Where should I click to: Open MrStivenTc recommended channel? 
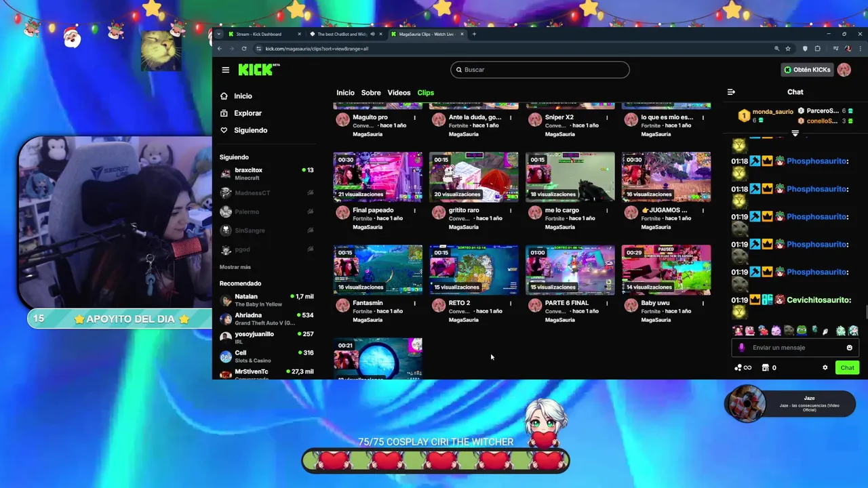point(266,373)
